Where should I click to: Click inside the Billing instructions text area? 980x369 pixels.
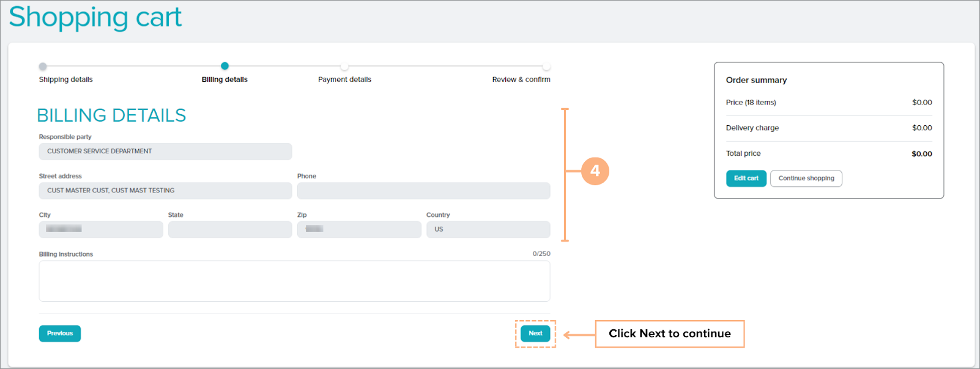294,281
